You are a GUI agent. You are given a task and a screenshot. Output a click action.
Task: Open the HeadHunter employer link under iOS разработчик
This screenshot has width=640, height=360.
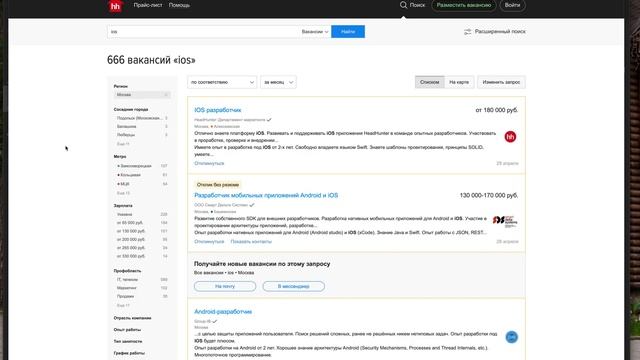pos(230,120)
